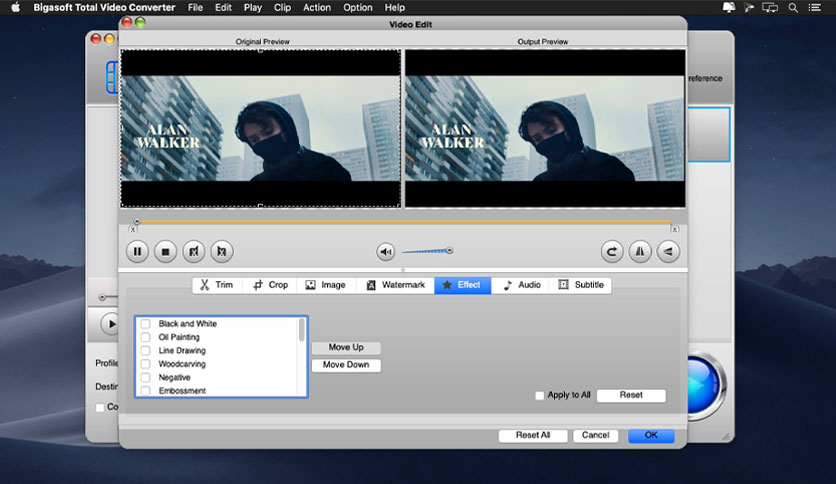The height and width of the screenshot is (484, 836).
Task: Select the Negative list item text
Action: click(174, 377)
